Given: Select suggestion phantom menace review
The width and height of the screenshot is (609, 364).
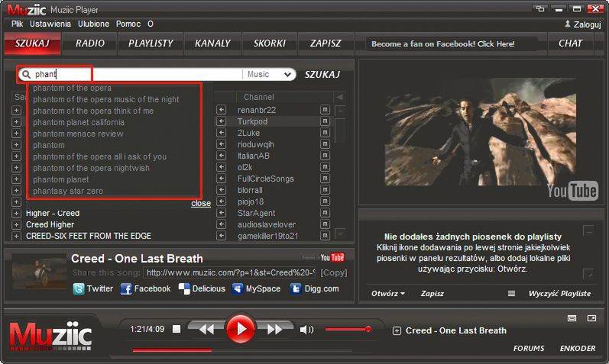Looking at the screenshot, I should click(x=78, y=134).
